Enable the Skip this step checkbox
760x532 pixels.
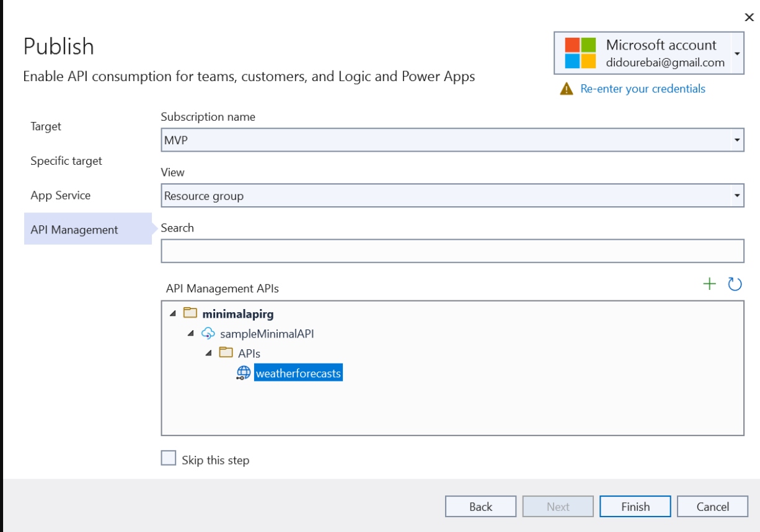click(x=169, y=458)
